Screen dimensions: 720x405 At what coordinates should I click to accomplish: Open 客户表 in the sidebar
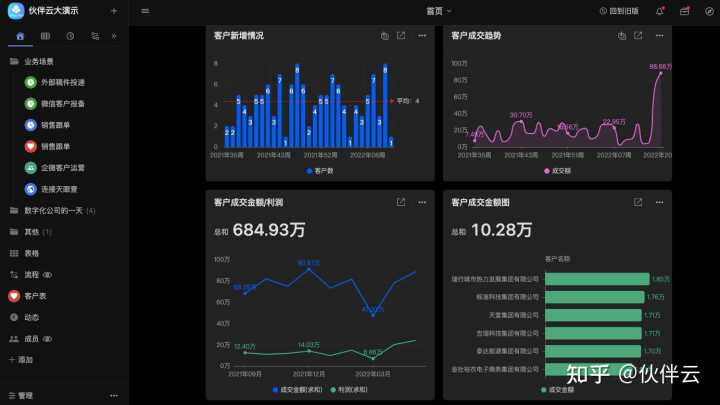pyautogui.click(x=27, y=296)
